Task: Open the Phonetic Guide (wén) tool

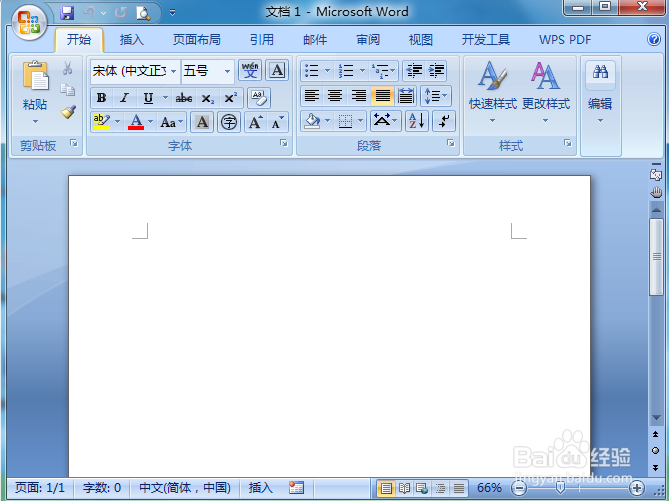Action: (250, 70)
